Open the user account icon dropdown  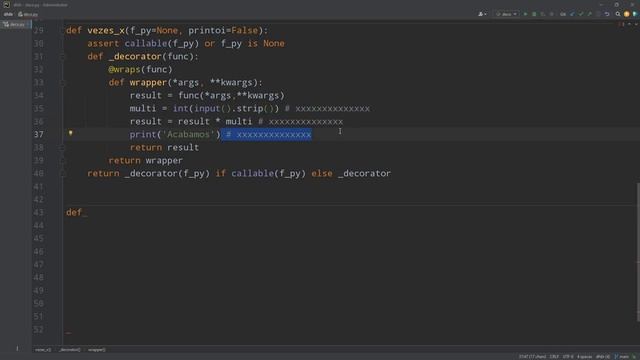482,14
